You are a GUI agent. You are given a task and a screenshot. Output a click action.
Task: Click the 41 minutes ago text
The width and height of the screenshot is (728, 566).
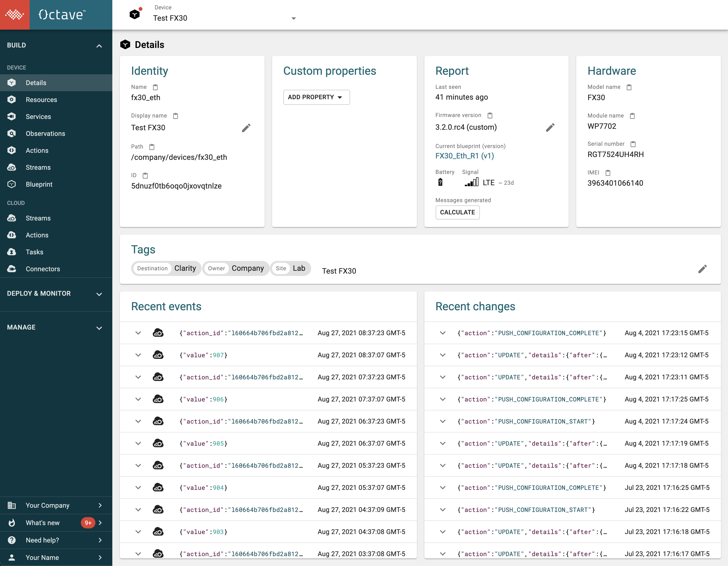tap(461, 97)
